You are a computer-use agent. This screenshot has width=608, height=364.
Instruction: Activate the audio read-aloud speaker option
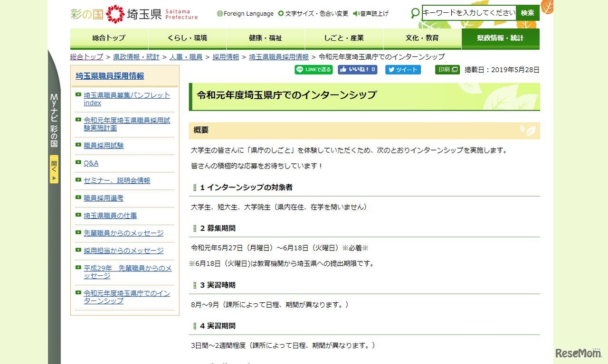click(370, 14)
